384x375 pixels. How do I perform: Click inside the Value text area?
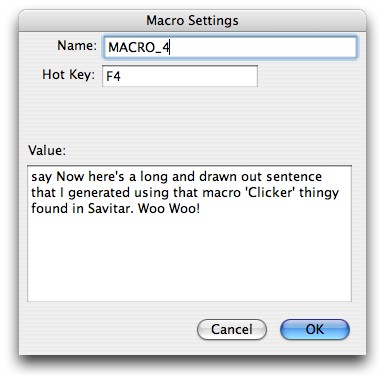[189, 233]
